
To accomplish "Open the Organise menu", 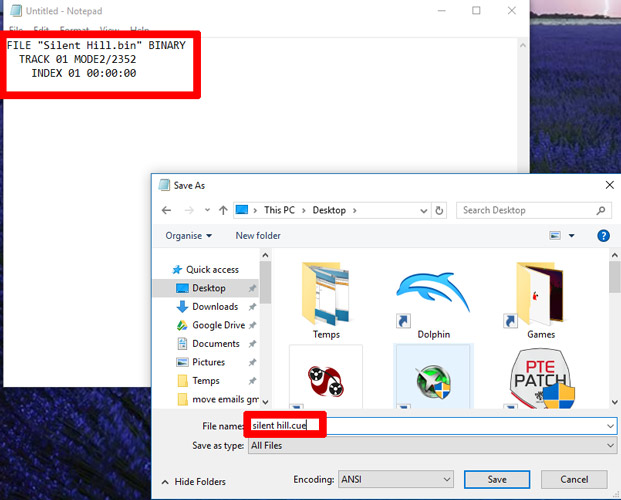I will pos(189,236).
